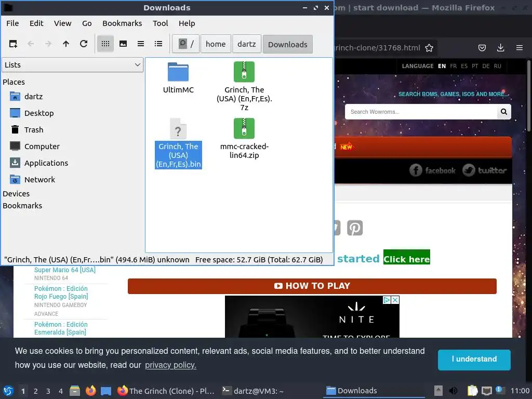Select Downloads path segment
532x399 pixels.
coord(288,45)
